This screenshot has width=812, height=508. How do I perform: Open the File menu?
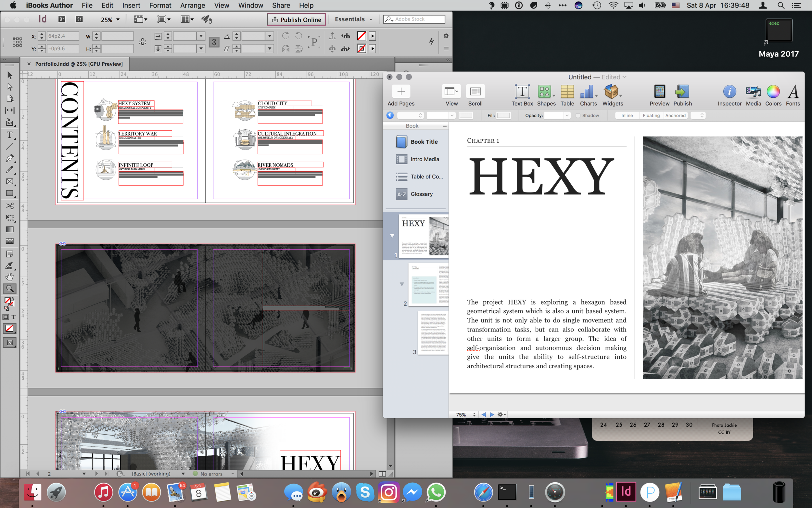(87, 6)
